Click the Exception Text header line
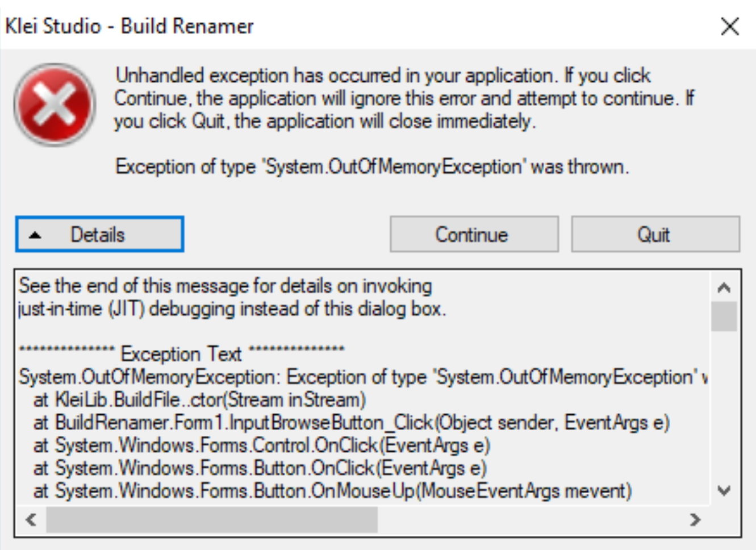This screenshot has height=550, width=756. tap(182, 353)
